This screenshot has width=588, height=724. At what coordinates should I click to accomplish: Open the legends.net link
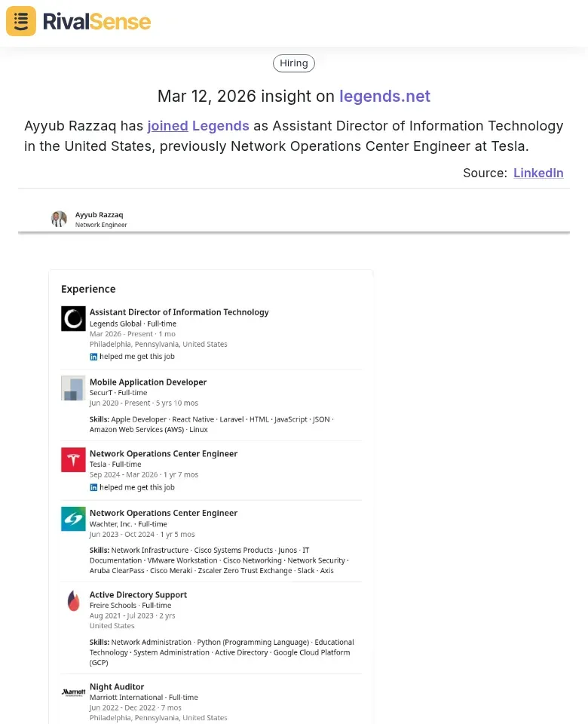[x=384, y=96]
